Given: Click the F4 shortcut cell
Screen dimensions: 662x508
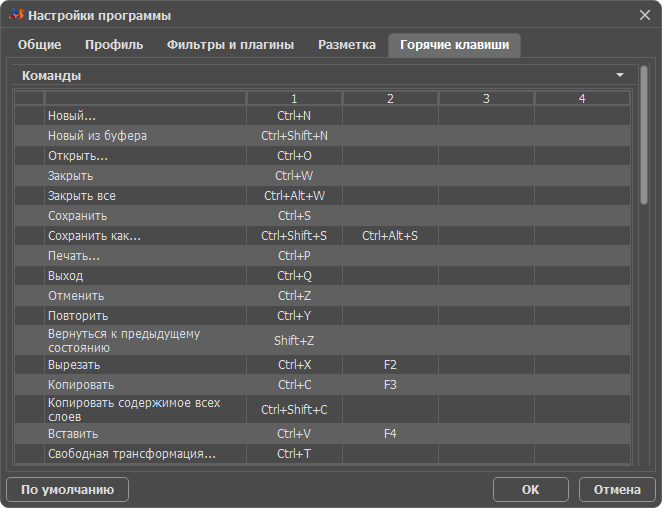Looking at the screenshot, I should click(x=390, y=434).
